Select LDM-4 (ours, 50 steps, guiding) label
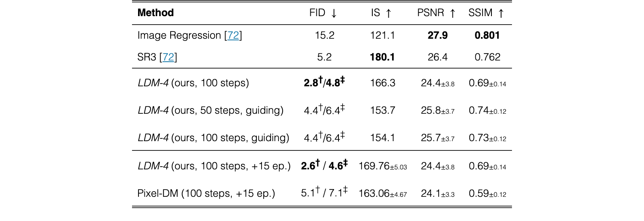Image resolution: width=644 pixels, height=221 pixels. pos(211,110)
